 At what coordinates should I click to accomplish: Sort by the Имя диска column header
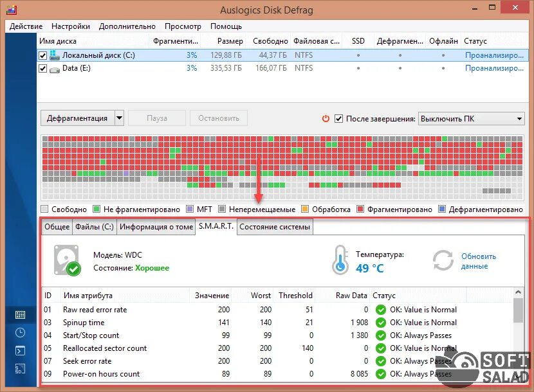click(93, 41)
